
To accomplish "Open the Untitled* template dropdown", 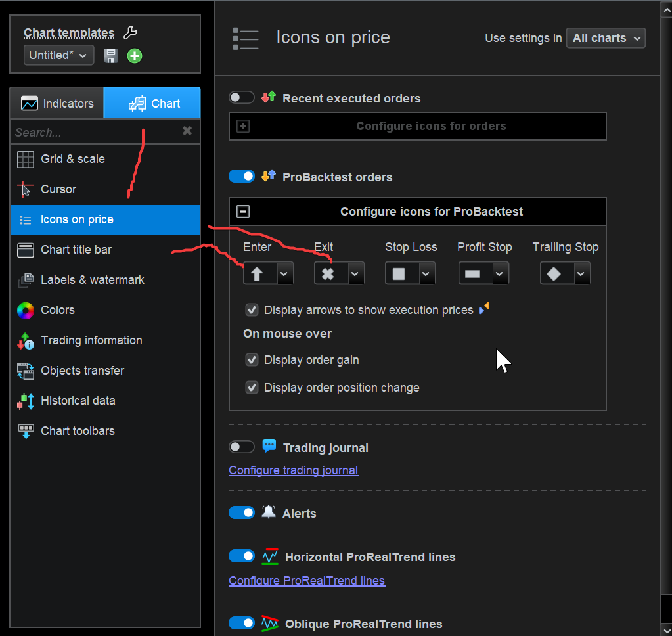I will [58, 55].
